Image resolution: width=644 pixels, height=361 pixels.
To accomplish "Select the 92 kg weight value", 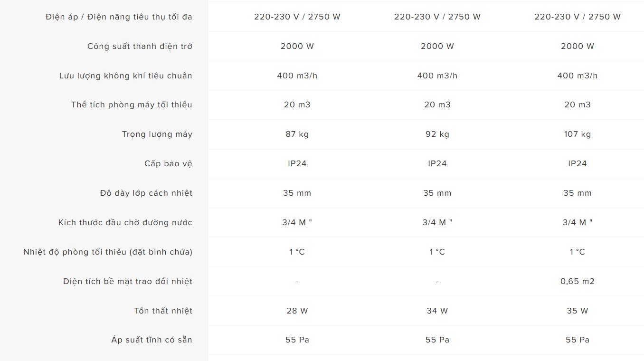I will [437, 134].
